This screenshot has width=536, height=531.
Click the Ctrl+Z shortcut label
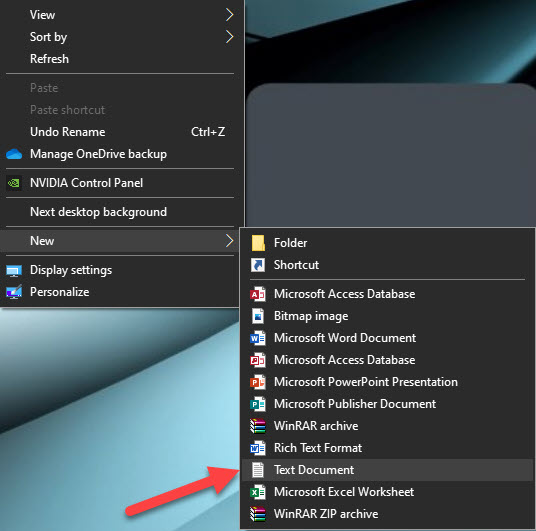[208, 132]
